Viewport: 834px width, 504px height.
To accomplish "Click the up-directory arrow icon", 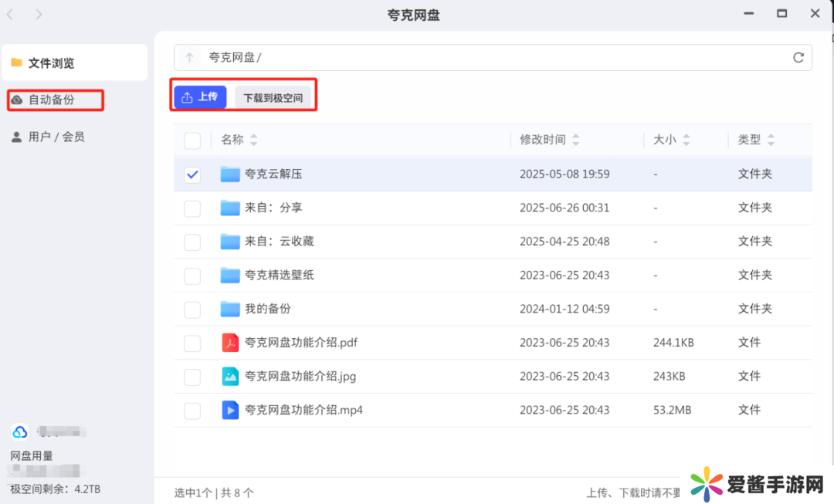I will pyautogui.click(x=189, y=58).
